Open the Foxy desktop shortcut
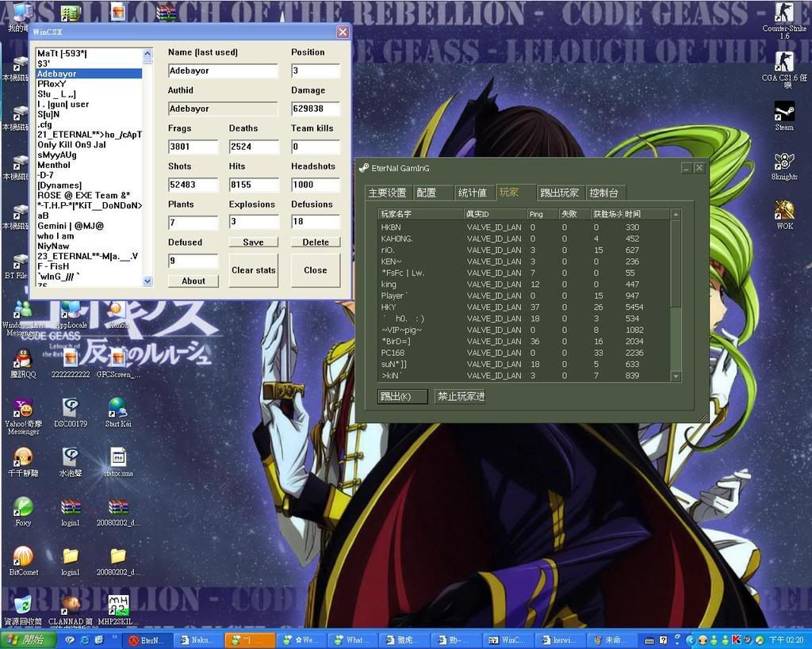 pyautogui.click(x=23, y=507)
